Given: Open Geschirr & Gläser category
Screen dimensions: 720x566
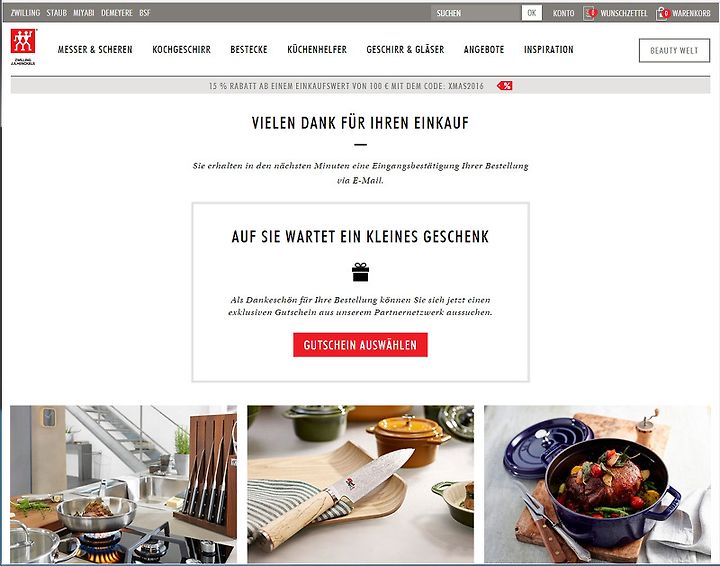Looking at the screenshot, I should 405,50.
